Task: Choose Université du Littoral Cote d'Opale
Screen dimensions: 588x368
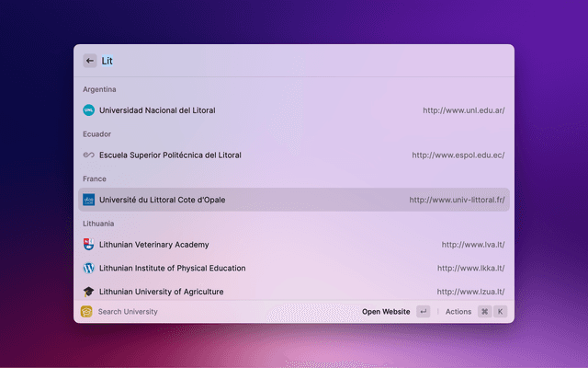Action: [162, 200]
